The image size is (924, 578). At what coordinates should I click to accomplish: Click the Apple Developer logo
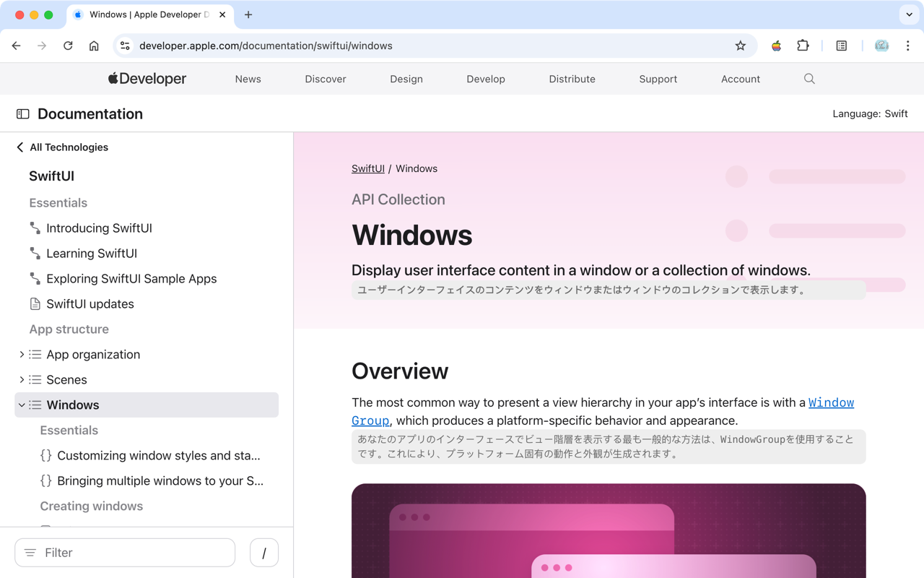[147, 79]
